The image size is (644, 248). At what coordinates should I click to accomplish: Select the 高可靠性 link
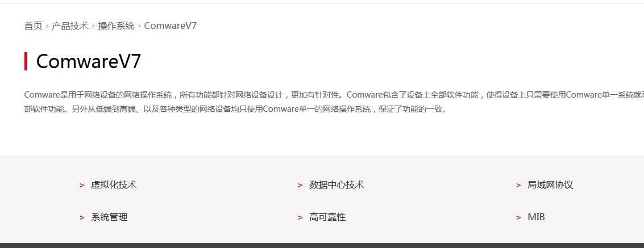pyautogui.click(x=327, y=217)
